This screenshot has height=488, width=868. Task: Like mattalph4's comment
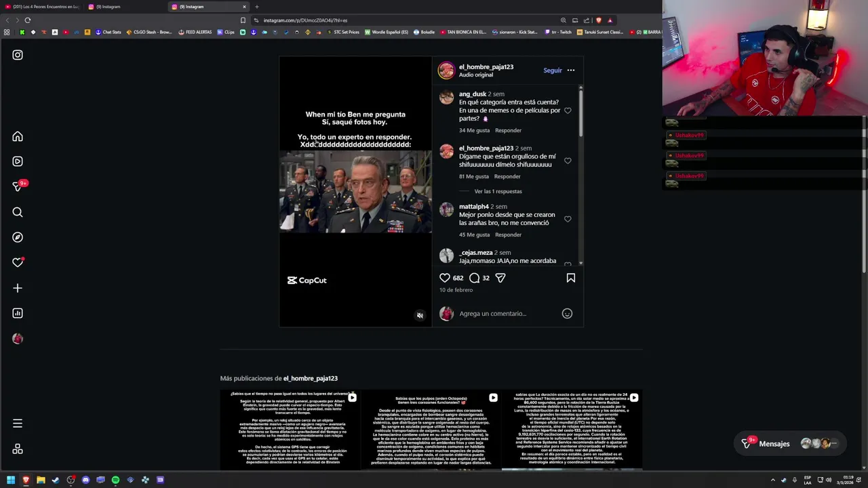coord(568,219)
